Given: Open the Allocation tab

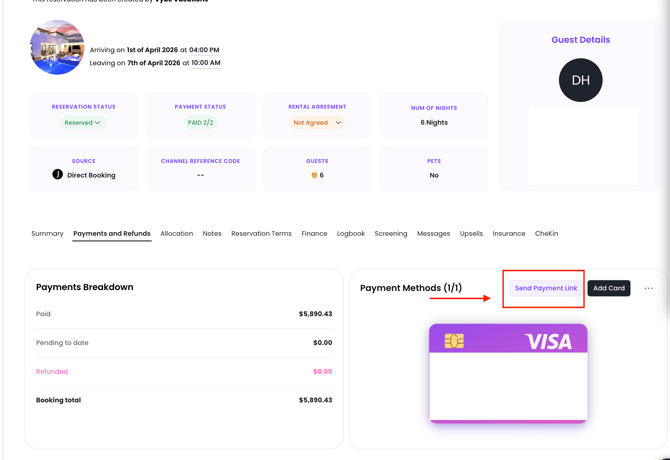Looking at the screenshot, I should [x=176, y=234].
